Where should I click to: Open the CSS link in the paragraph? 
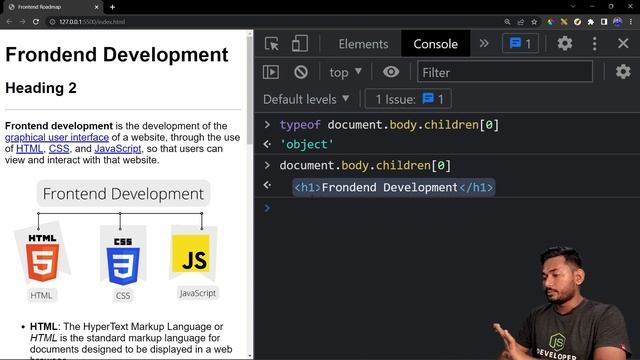59,149
